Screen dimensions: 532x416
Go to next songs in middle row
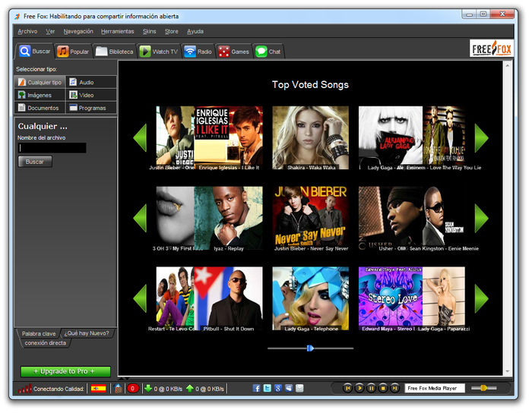[x=481, y=218]
